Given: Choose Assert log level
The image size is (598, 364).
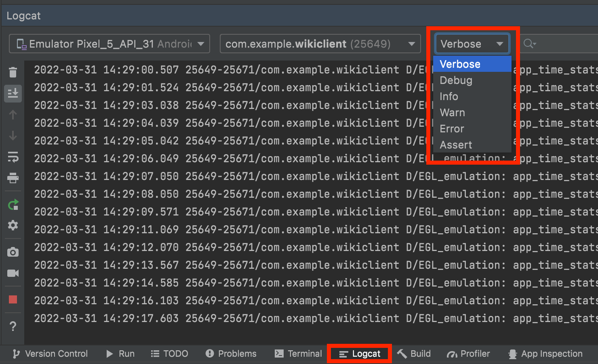Looking at the screenshot, I should 472,144.
